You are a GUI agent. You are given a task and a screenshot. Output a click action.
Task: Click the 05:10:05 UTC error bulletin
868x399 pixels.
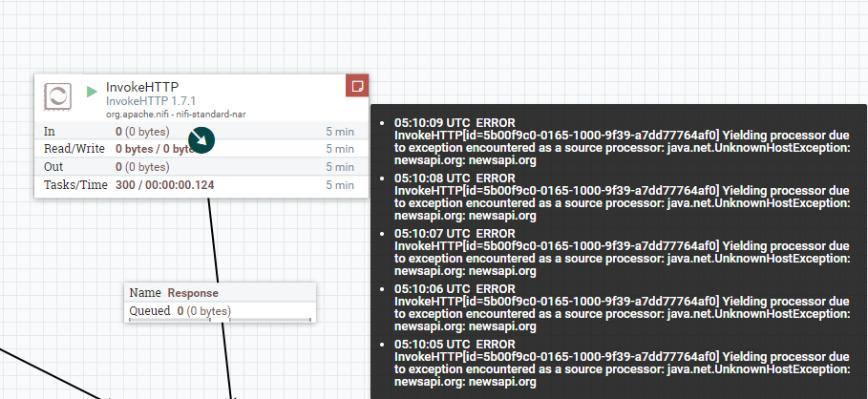point(622,363)
